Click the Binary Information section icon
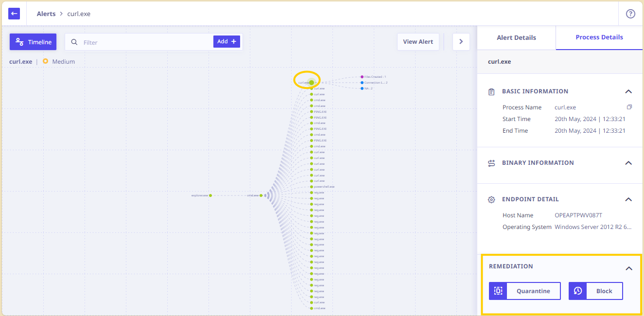 coord(491,163)
